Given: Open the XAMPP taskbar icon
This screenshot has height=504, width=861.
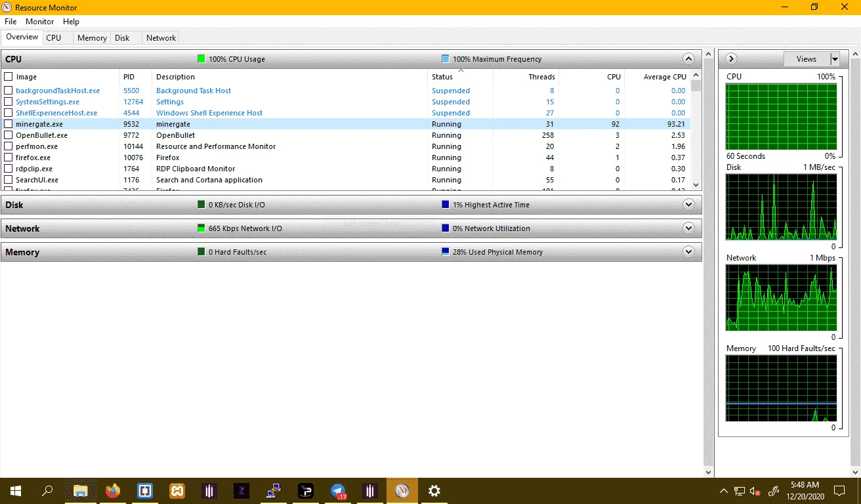Looking at the screenshot, I should pos(177,490).
